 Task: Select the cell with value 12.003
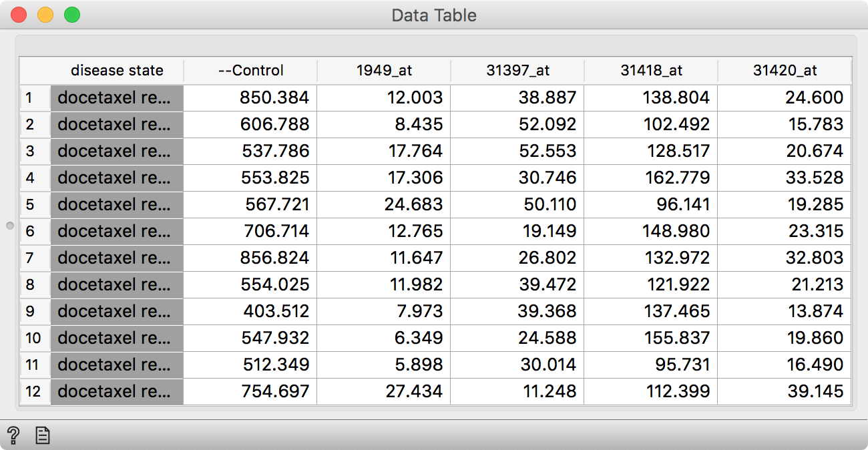point(384,97)
